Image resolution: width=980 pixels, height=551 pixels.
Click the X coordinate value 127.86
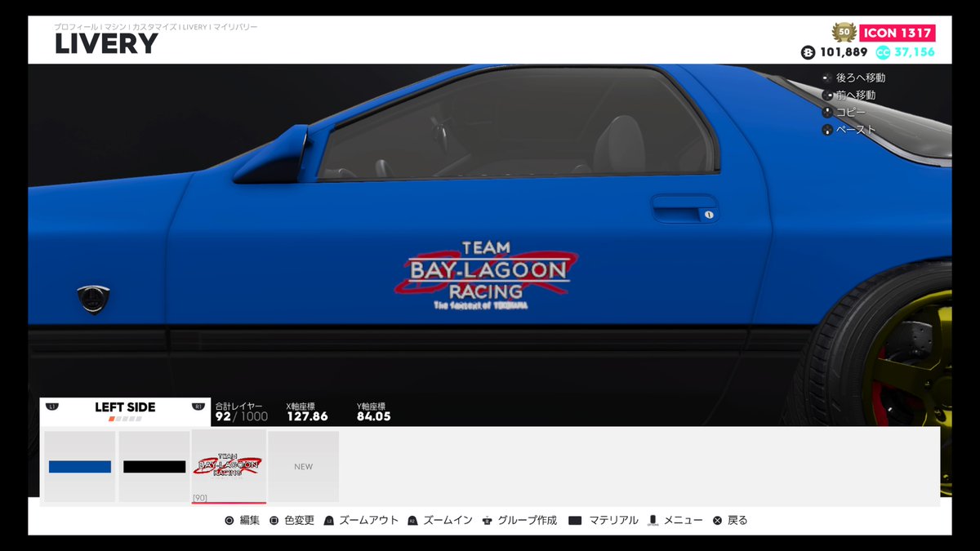click(x=307, y=416)
